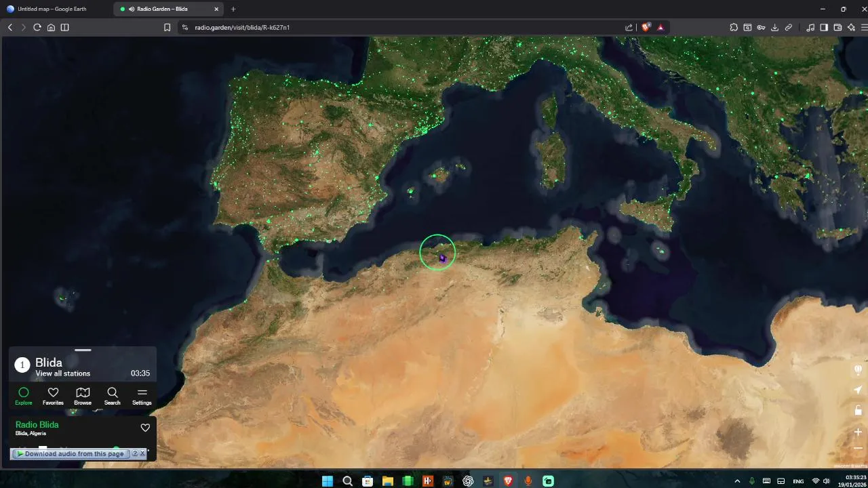This screenshot has width=868, height=488.
Task: Open ChatGPT app from taskbar
Action: click(467, 481)
